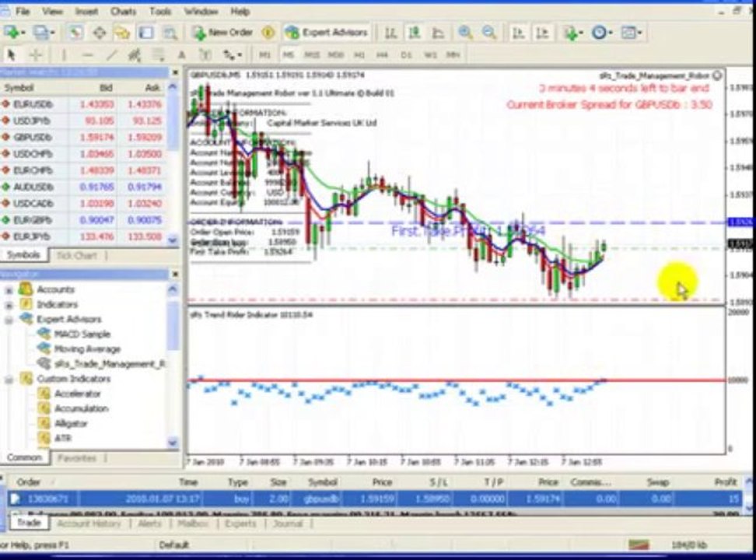Open the Profiles toolbar icon
The width and height of the screenshot is (756, 560).
coord(44,33)
